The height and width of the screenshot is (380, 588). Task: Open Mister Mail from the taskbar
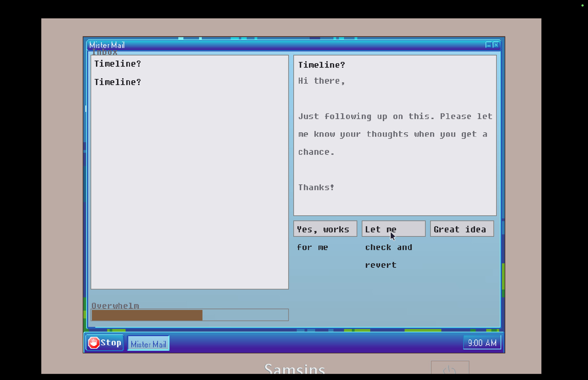[148, 344]
